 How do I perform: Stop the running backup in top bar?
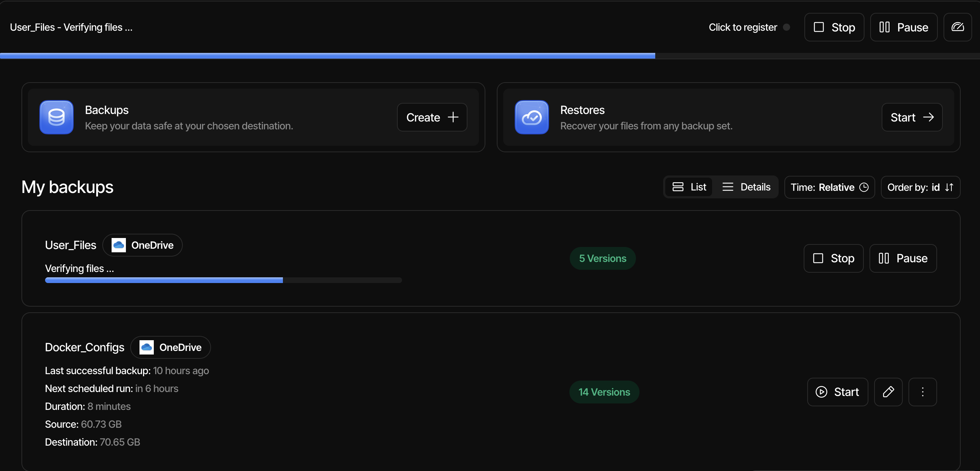(834, 28)
